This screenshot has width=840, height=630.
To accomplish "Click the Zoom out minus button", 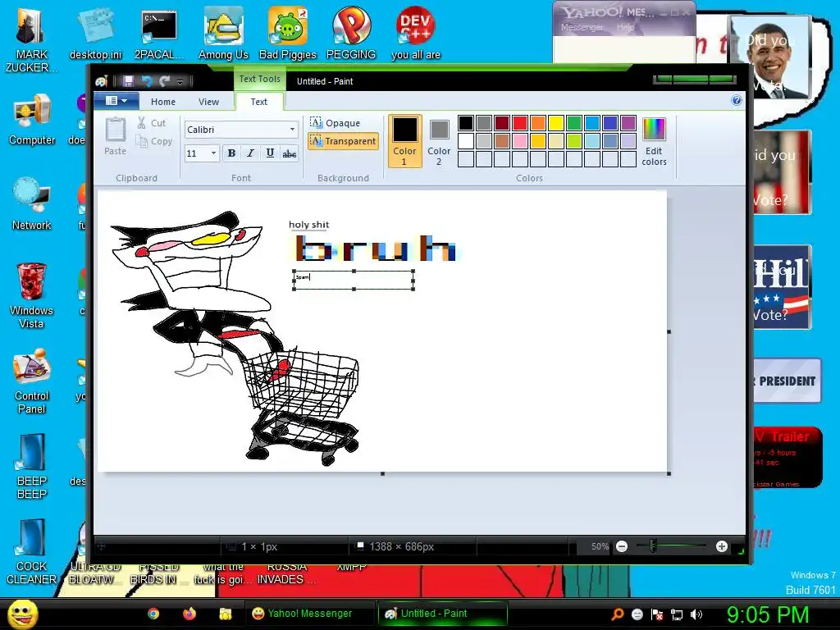I will point(622,546).
